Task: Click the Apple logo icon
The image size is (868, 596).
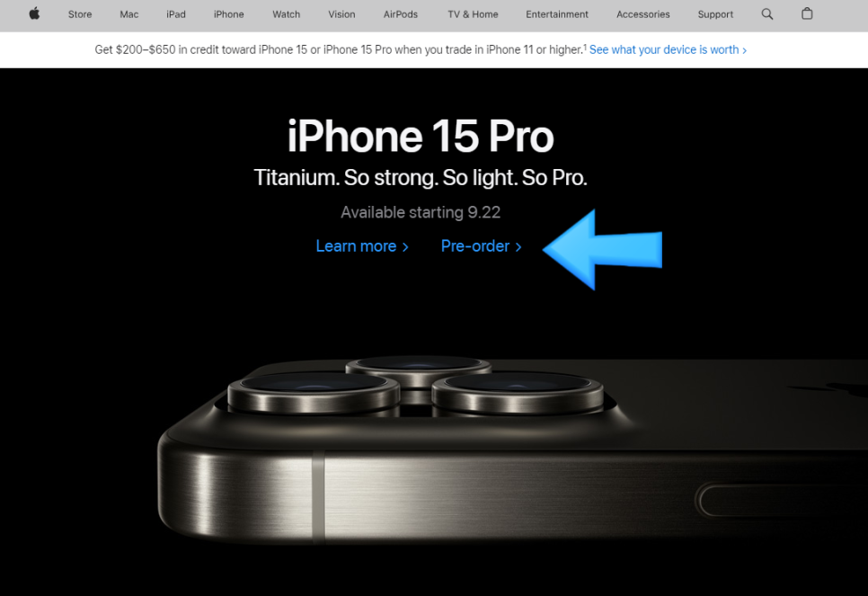Action: (34, 13)
